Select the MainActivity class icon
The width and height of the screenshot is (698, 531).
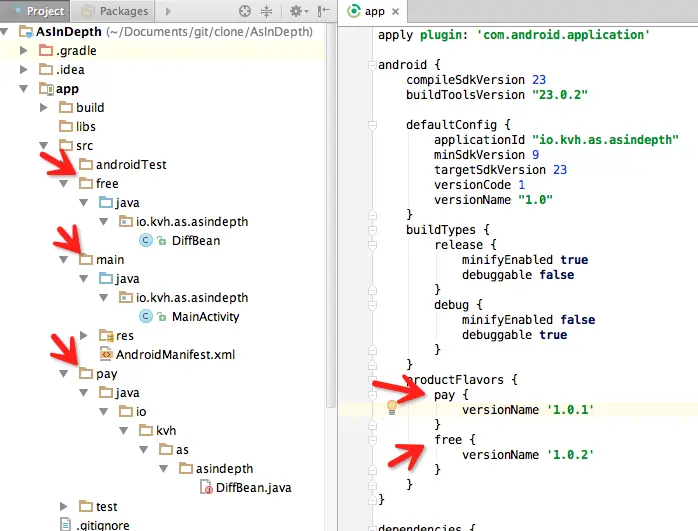(x=146, y=316)
